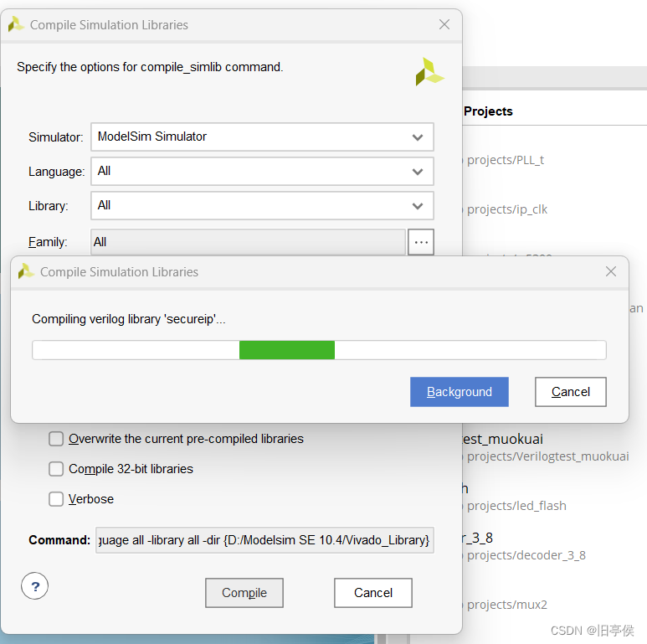Click the large Vivado logo beside instructions

[x=429, y=72]
